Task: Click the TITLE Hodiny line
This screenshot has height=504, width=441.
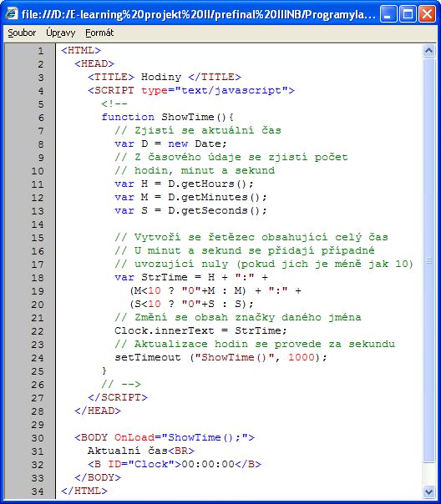Action: (x=165, y=77)
